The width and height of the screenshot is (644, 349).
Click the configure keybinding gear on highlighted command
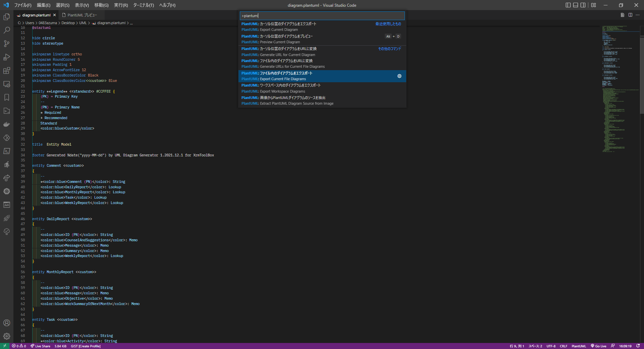click(399, 76)
